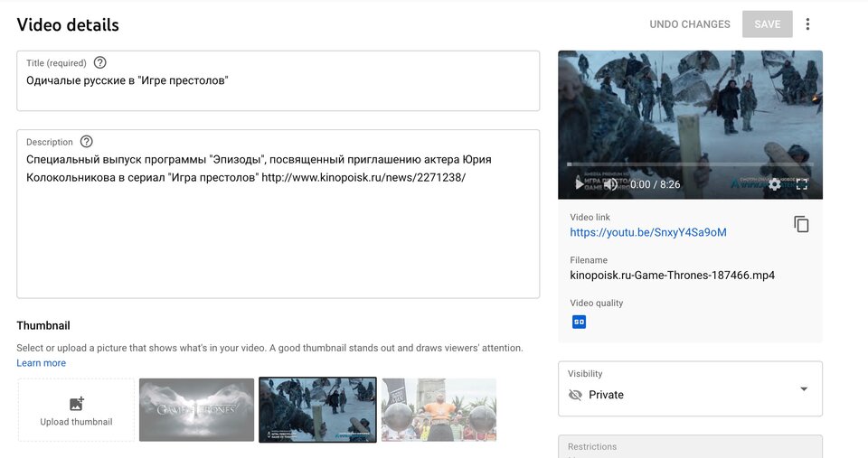Select the snowy battle scene thumbnail

click(x=317, y=410)
